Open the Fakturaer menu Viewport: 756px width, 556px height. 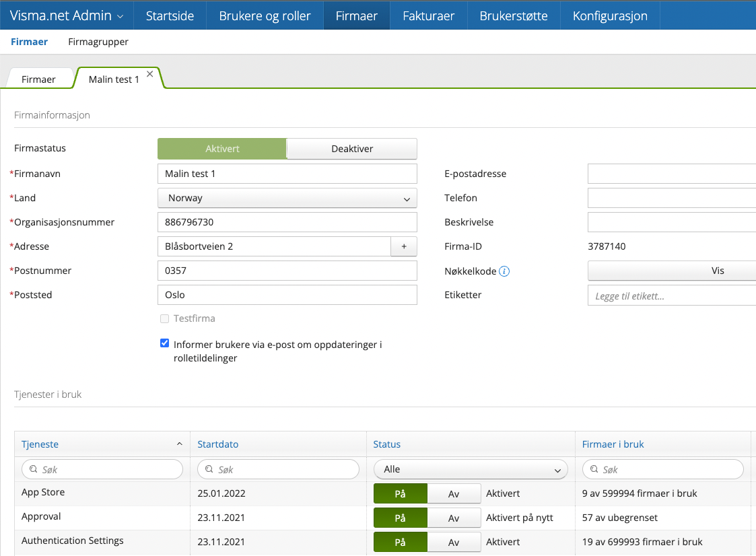[x=429, y=15]
